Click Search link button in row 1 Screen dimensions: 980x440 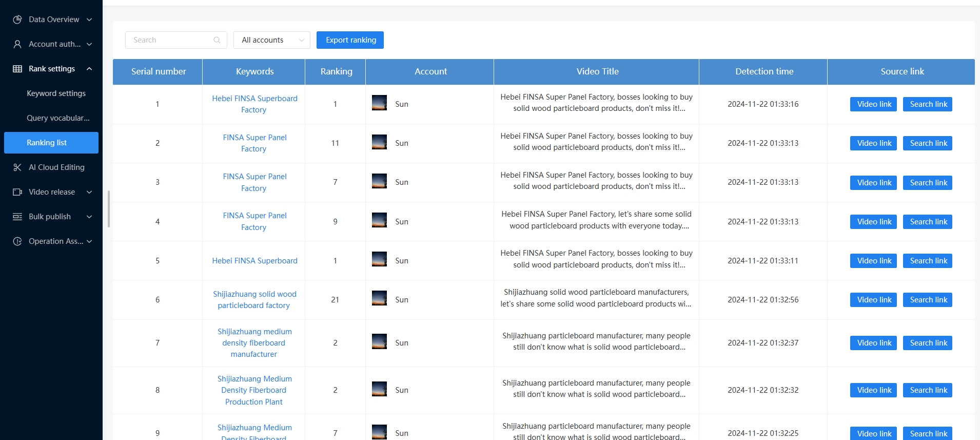coord(928,104)
